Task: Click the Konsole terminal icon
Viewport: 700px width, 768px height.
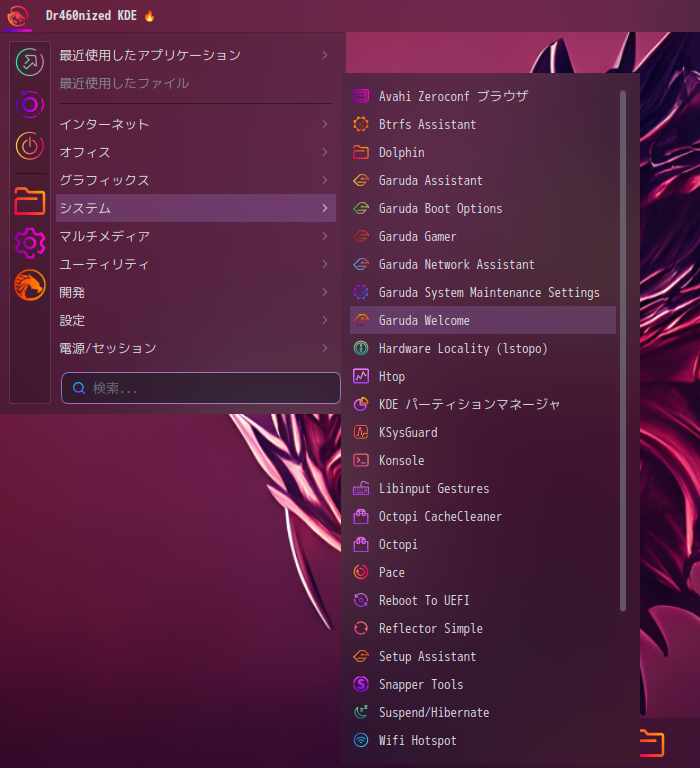Action: coord(361,460)
